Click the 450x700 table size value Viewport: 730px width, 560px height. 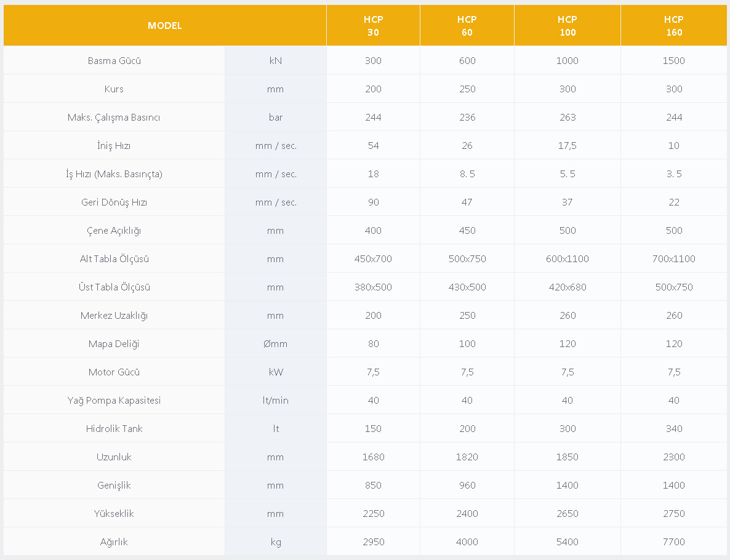(x=374, y=259)
